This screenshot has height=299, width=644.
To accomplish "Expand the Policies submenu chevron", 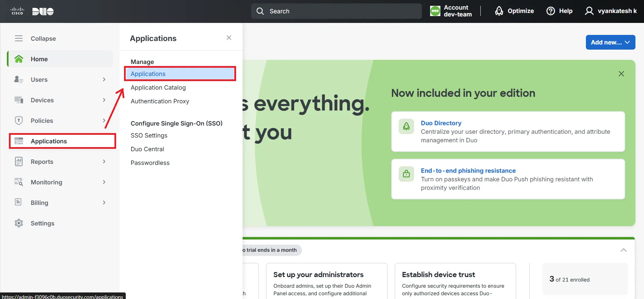I will pos(104,120).
